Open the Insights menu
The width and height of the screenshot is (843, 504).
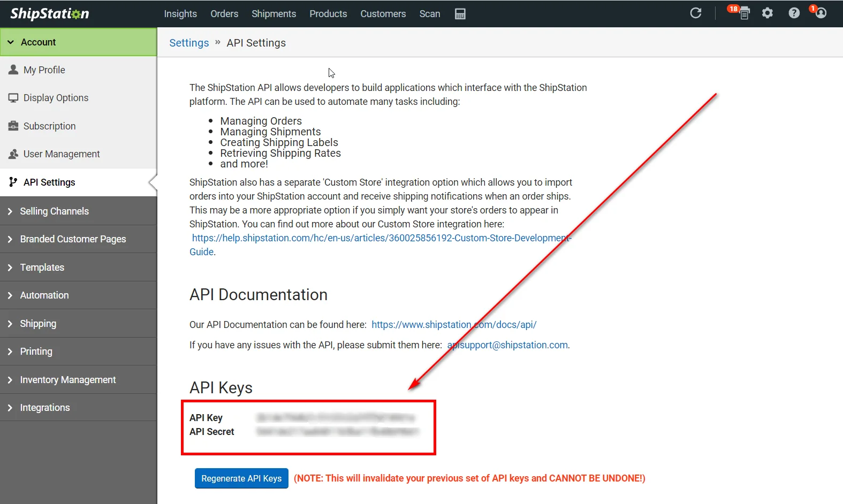(180, 14)
